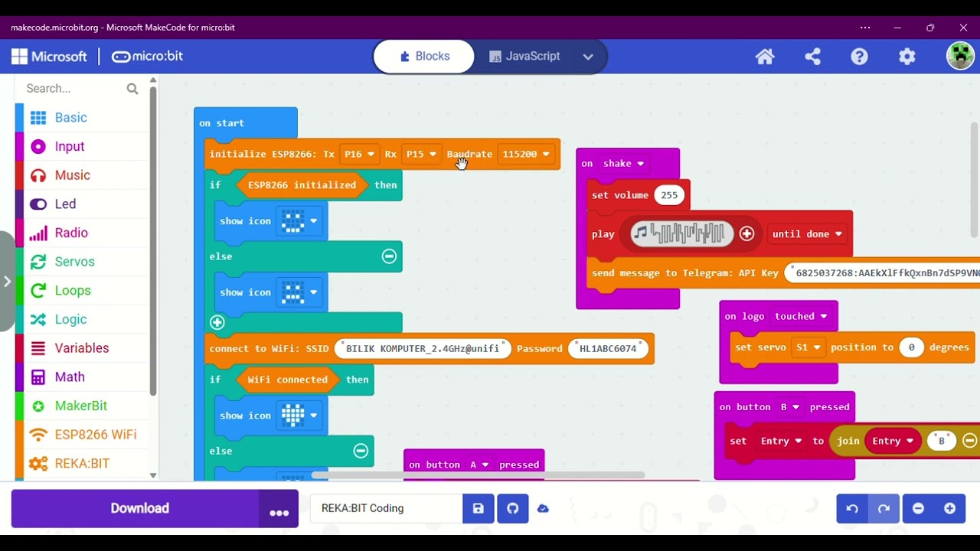This screenshot has width=980, height=551.
Task: Edit servo position degrees value
Action: [x=911, y=347]
